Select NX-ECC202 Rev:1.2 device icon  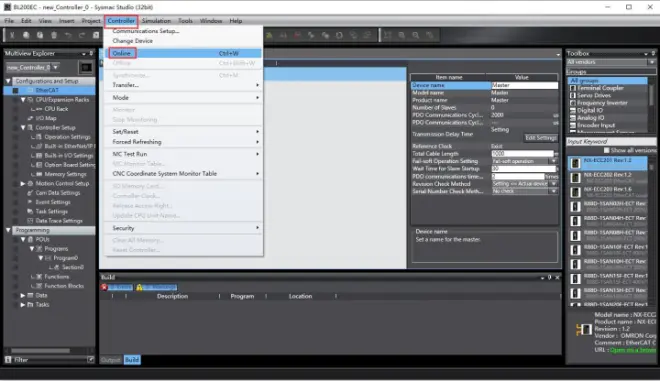pos(575,178)
